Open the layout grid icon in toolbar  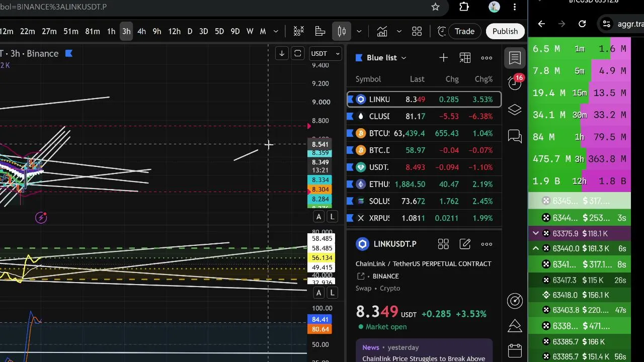[417, 31]
